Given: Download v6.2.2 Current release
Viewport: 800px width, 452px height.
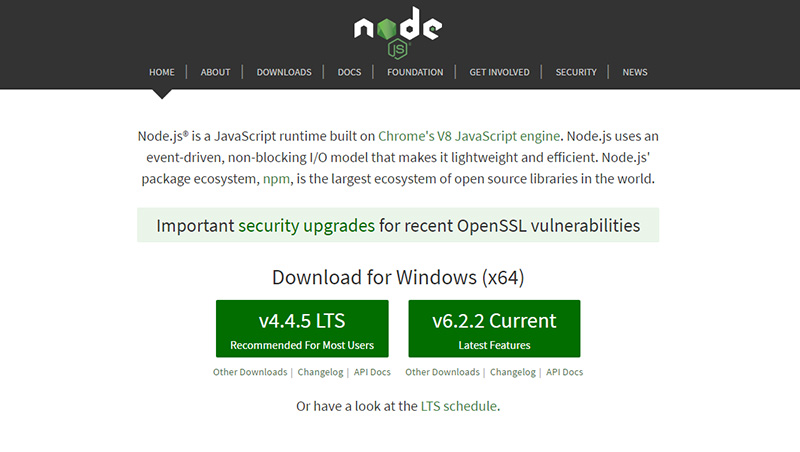Looking at the screenshot, I should point(494,329).
